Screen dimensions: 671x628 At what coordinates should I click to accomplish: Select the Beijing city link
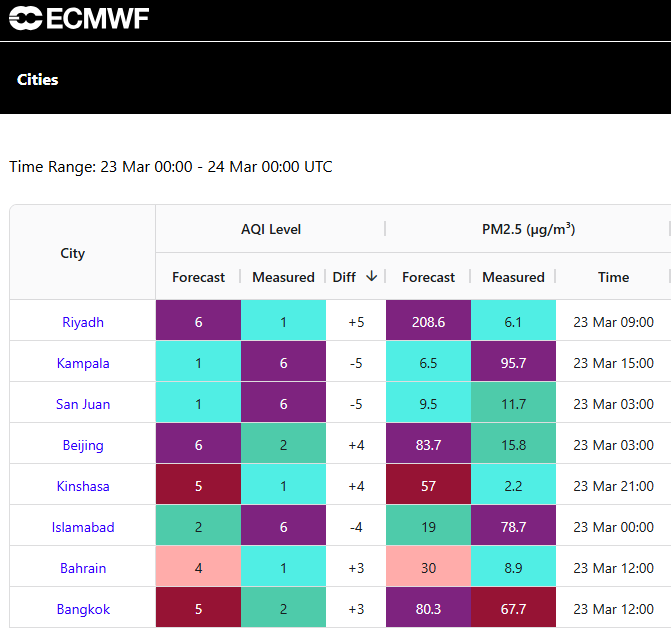pyautogui.click(x=83, y=445)
